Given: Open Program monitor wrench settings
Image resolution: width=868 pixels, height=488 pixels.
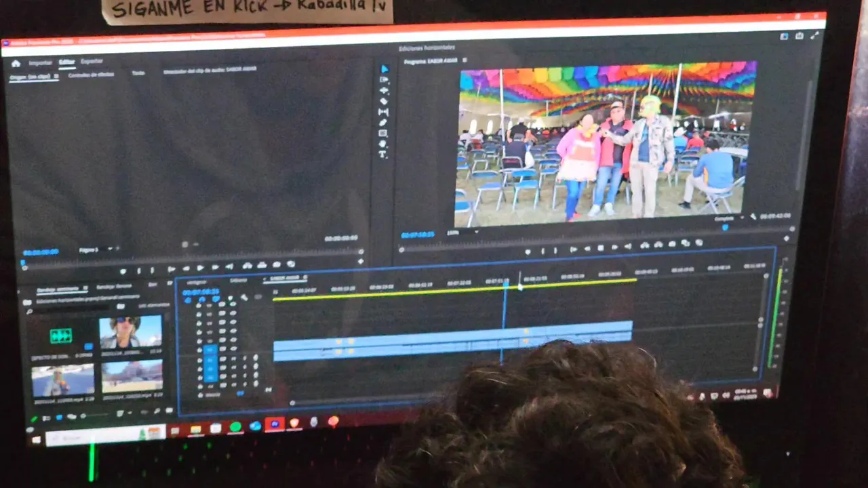Looking at the screenshot, I should click(x=753, y=217).
